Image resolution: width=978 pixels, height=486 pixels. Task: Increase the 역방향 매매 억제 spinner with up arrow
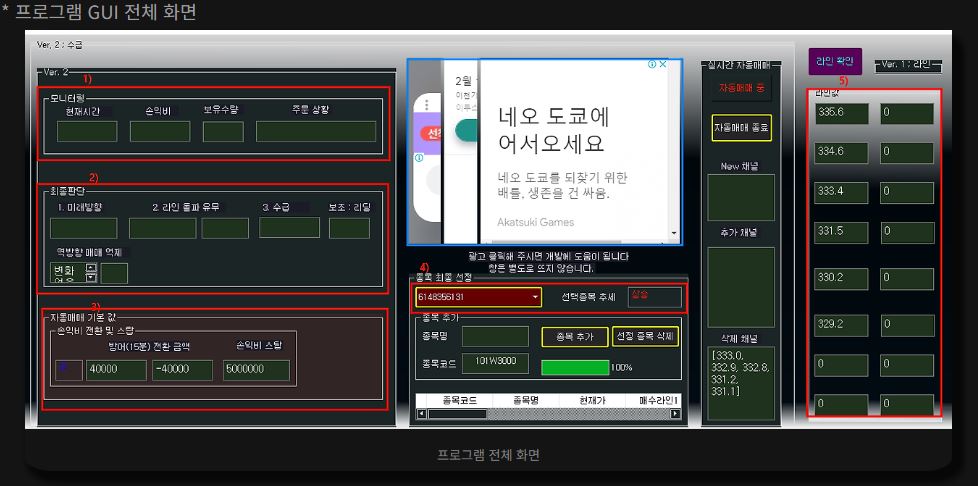(92, 268)
